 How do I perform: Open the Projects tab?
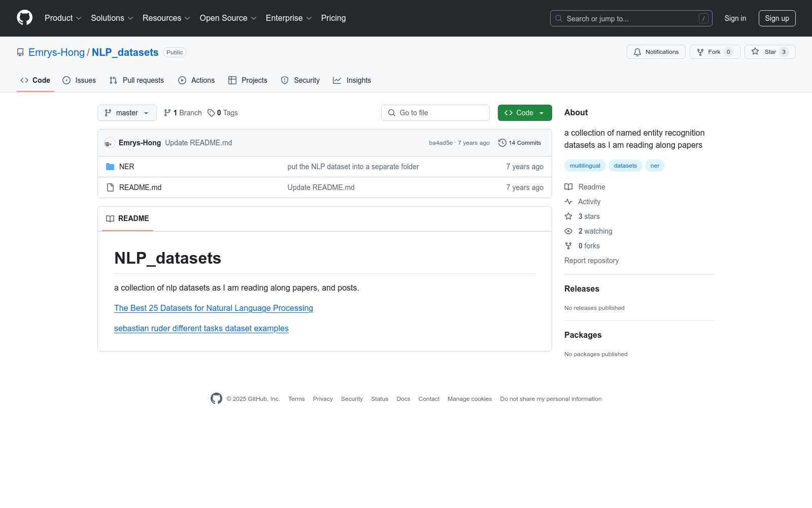(248, 80)
